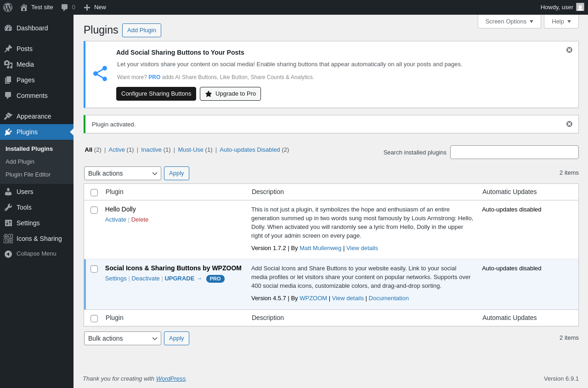Image resolution: width=588 pixels, height=388 pixels.
Task: Open the top Bulk actions dropdown
Action: pos(122,173)
